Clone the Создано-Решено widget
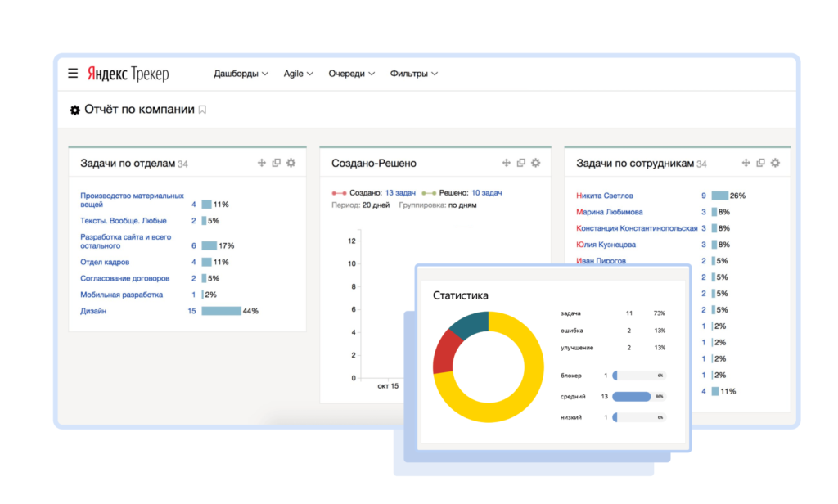This screenshot has height=504, width=838. point(521,163)
